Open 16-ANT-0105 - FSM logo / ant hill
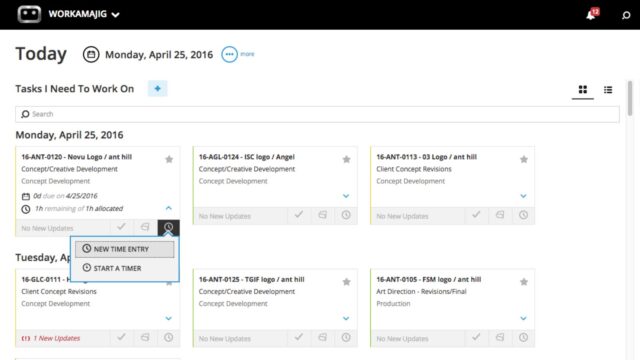 pos(429,279)
